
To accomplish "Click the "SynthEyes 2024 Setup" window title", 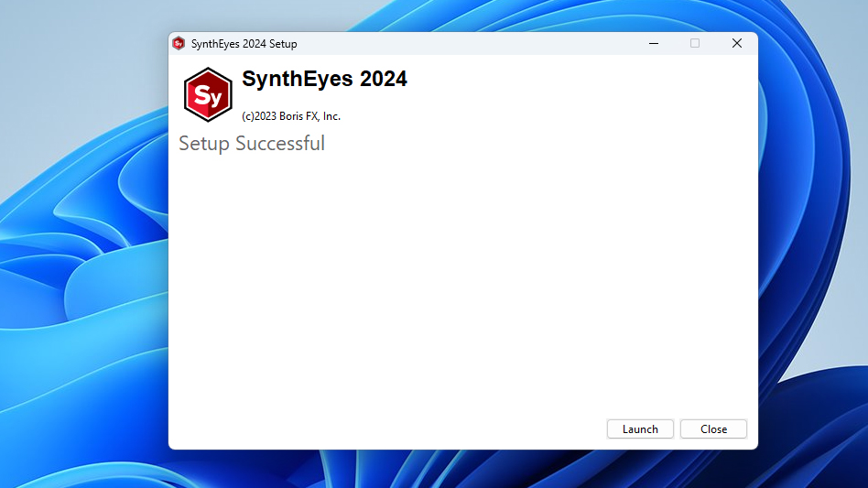I will [244, 44].
